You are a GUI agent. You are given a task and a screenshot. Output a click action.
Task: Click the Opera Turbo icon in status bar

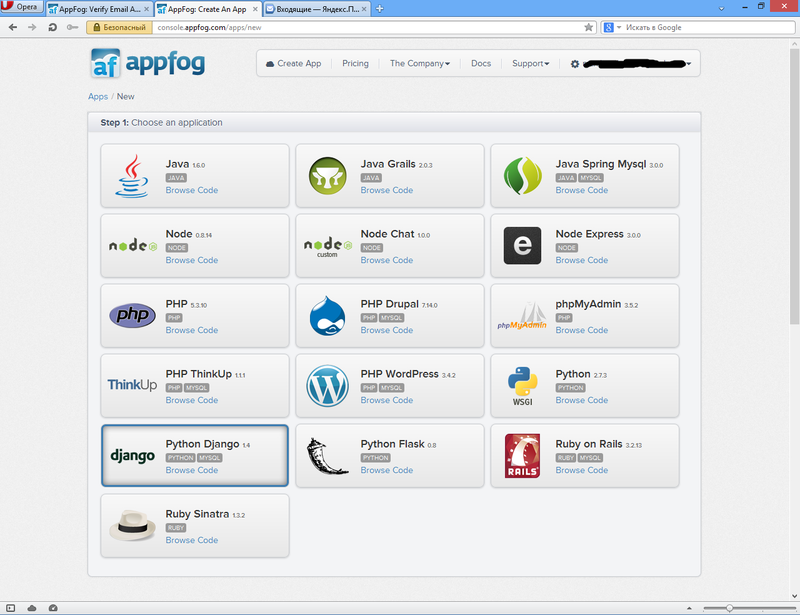point(53,608)
